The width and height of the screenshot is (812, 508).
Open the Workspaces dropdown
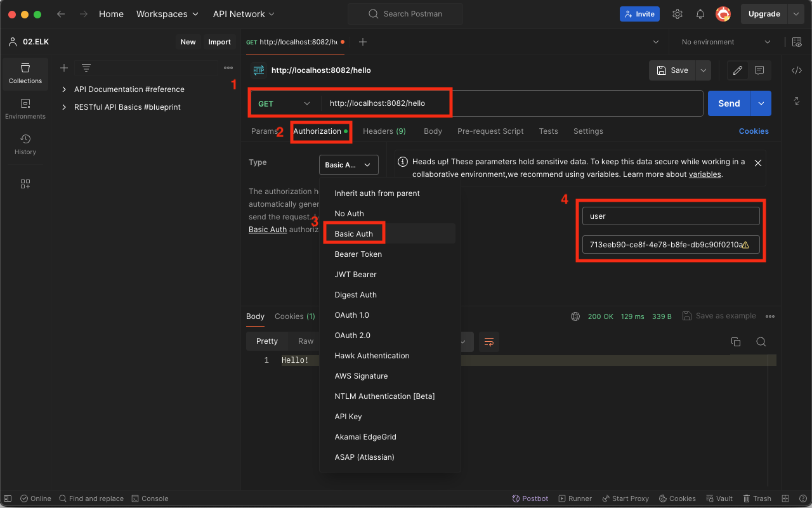[167, 14]
